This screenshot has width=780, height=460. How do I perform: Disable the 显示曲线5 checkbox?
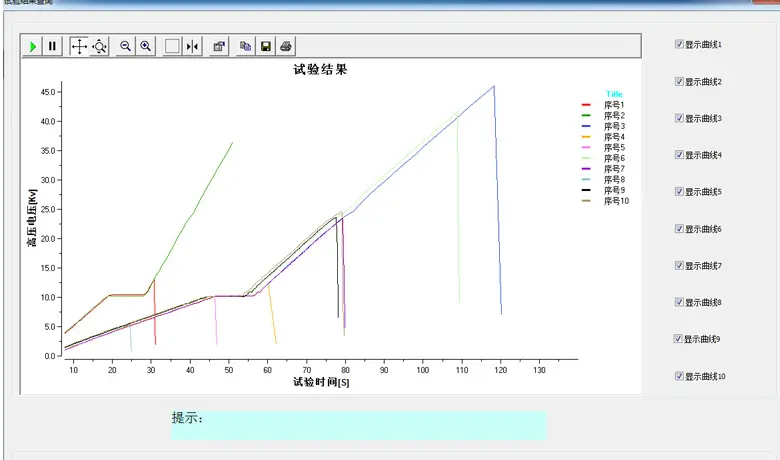679,192
